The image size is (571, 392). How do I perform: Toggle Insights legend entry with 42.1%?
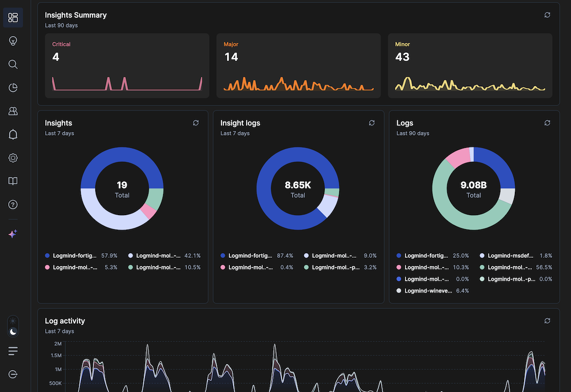[x=164, y=256]
